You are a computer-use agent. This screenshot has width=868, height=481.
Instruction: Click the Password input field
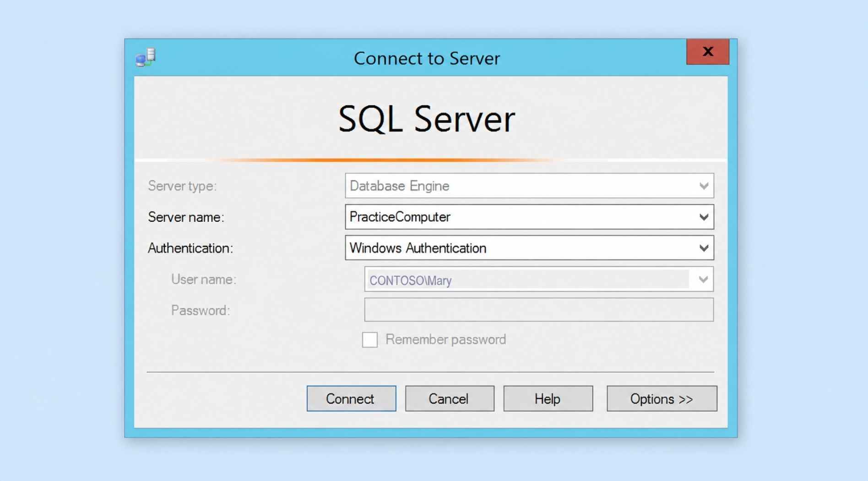click(539, 310)
